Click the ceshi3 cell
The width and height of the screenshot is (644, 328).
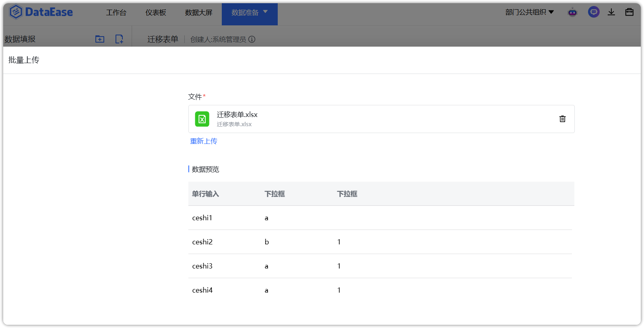tap(202, 266)
